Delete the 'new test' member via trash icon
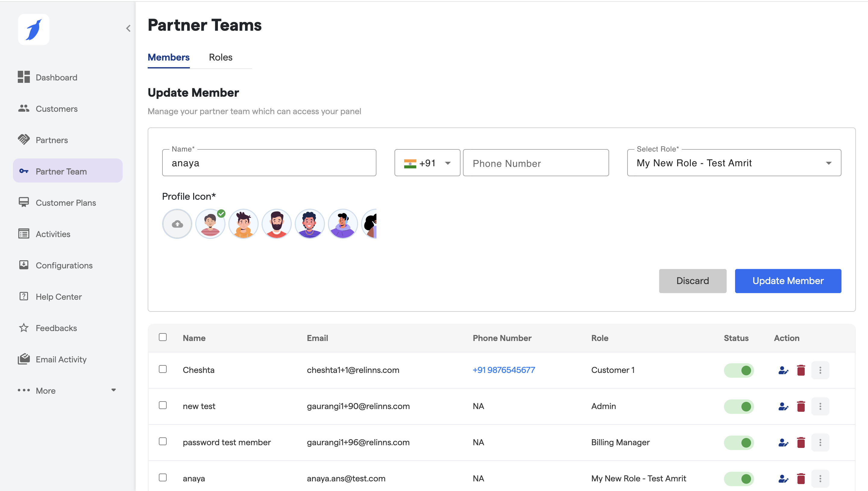The height and width of the screenshot is (491, 868). pyautogui.click(x=801, y=406)
